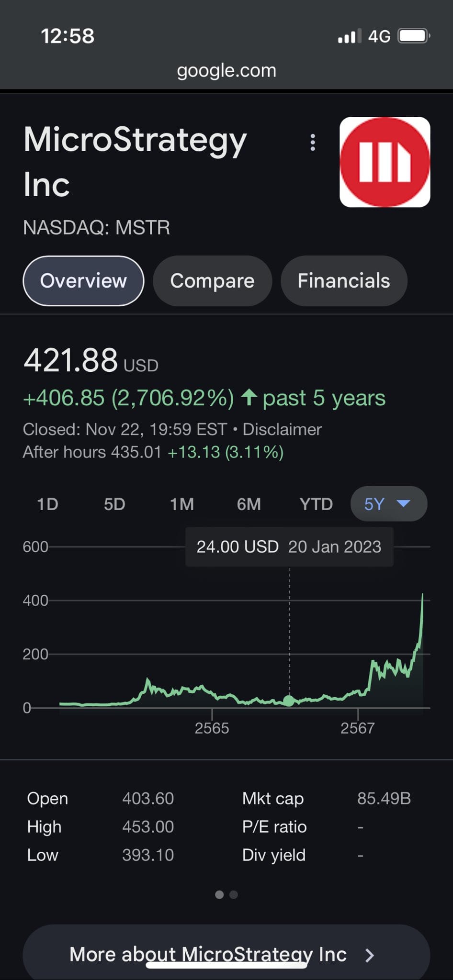The width and height of the screenshot is (453, 980).
Task: Select the 5D chart range
Action: [114, 504]
